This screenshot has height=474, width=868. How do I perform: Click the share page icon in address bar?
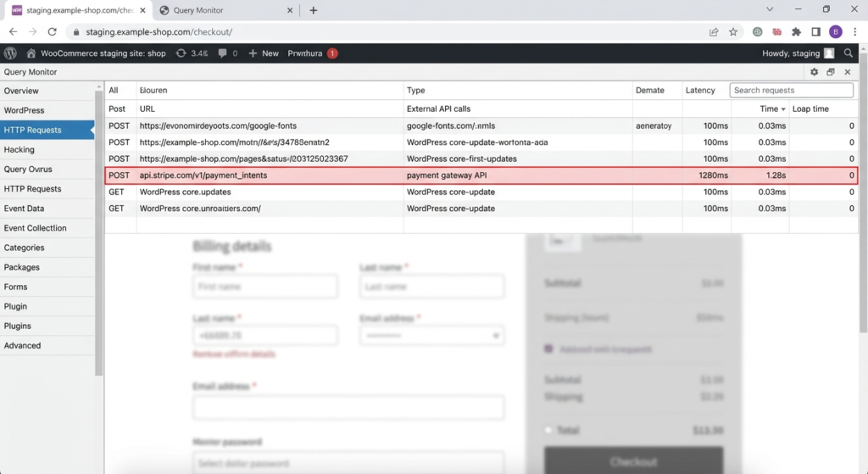[x=714, y=31]
